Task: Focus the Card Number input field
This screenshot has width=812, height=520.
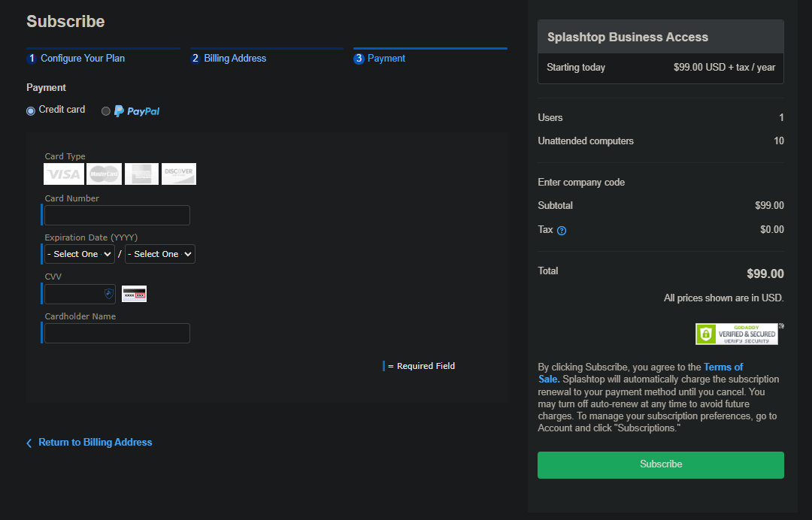Action: (x=117, y=215)
